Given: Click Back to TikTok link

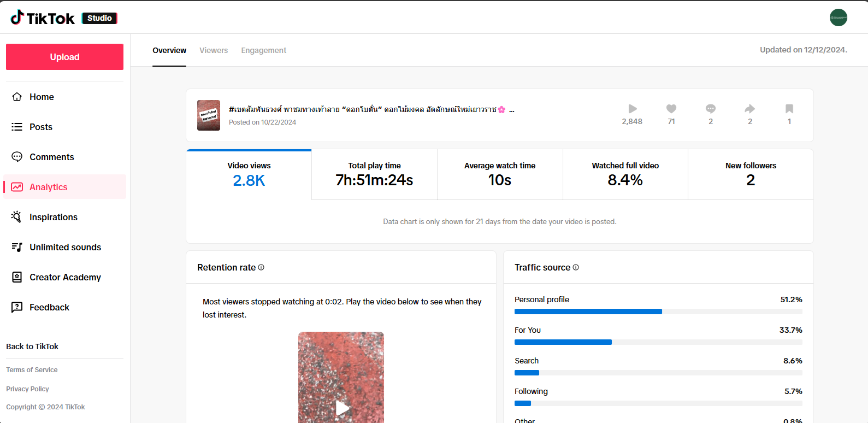Looking at the screenshot, I should coord(32,346).
